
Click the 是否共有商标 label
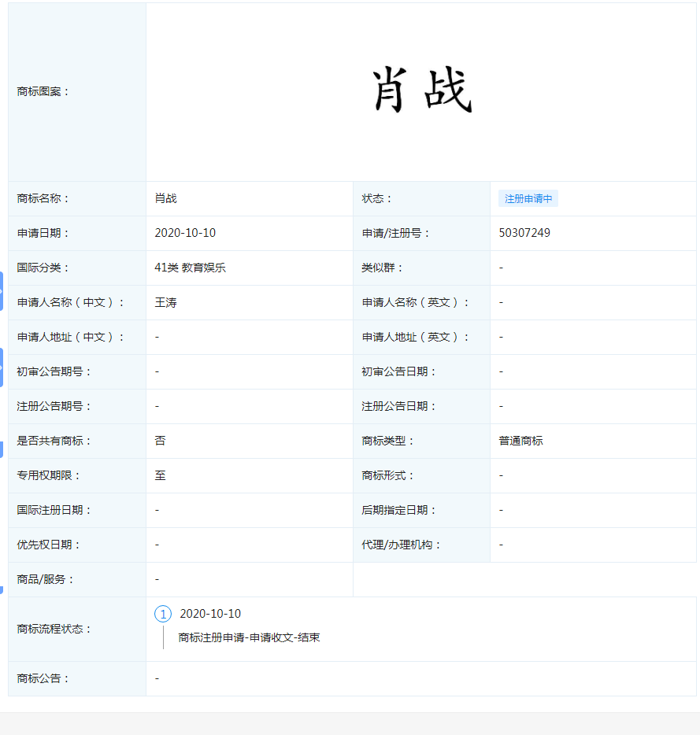(54, 441)
